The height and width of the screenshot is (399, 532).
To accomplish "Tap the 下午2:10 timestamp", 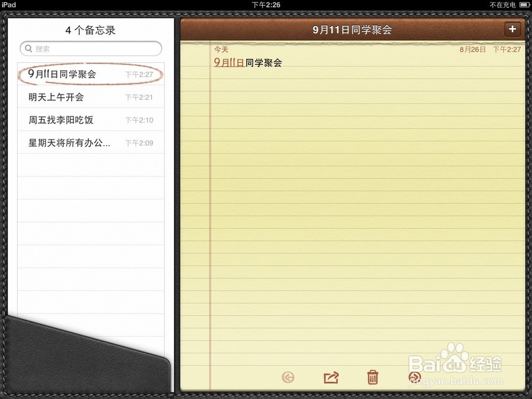I will 139,120.
